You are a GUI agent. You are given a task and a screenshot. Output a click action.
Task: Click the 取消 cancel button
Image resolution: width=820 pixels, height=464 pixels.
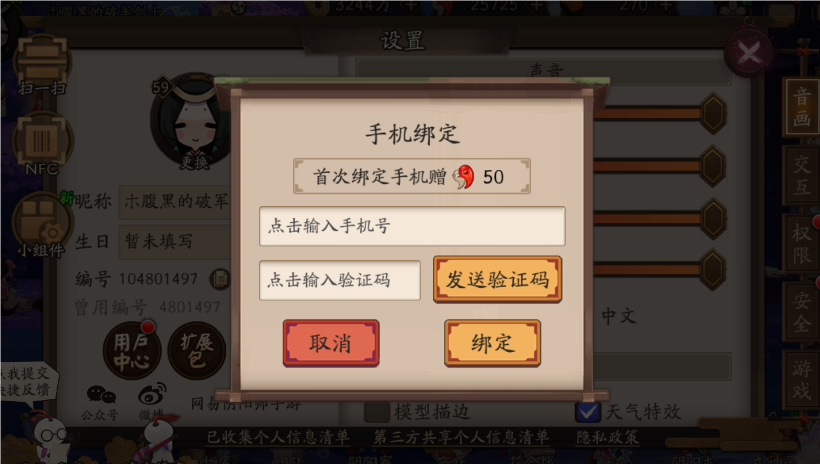click(331, 343)
